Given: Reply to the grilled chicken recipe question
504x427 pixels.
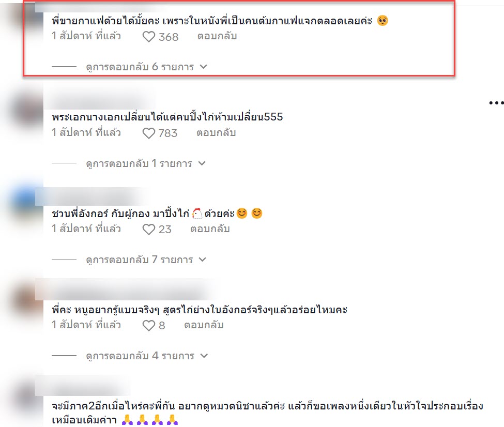Looking at the screenshot, I should (204, 325).
